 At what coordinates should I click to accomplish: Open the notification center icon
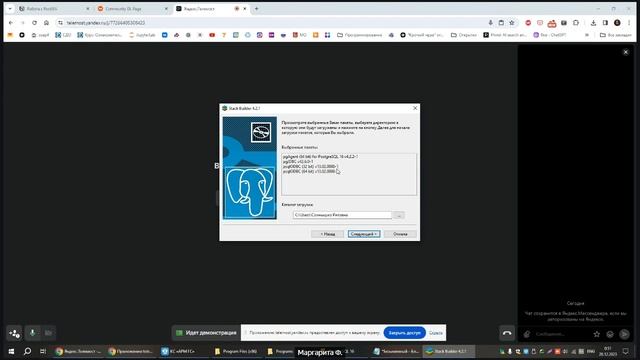(625, 351)
